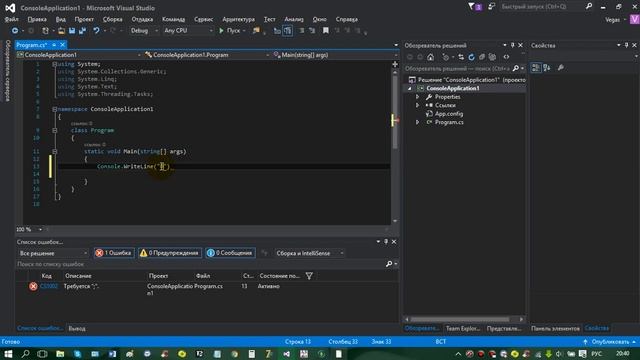Click the filter funnel icon in error list header
The width and height of the screenshot is (640, 360).
pos(309,276)
